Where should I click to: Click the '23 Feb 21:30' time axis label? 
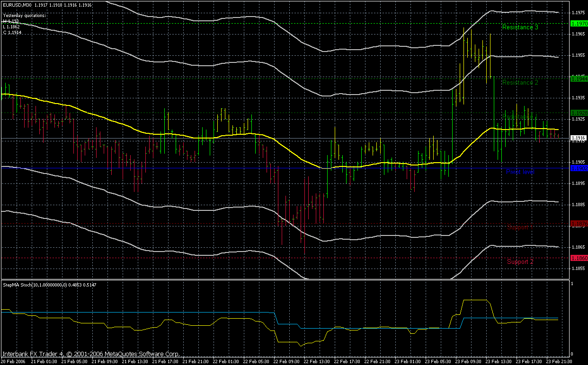560,361
